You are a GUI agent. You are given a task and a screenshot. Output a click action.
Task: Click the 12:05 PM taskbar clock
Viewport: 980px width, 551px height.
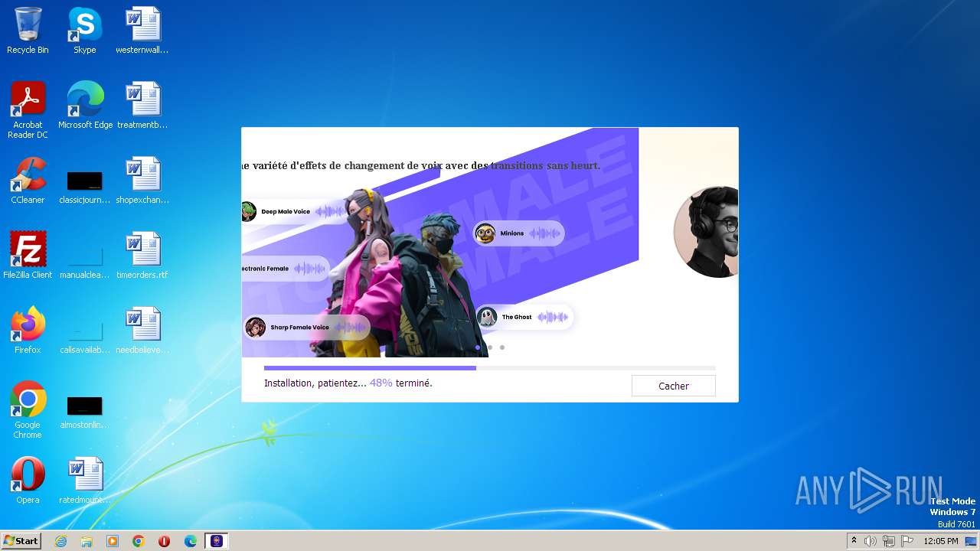tap(941, 541)
